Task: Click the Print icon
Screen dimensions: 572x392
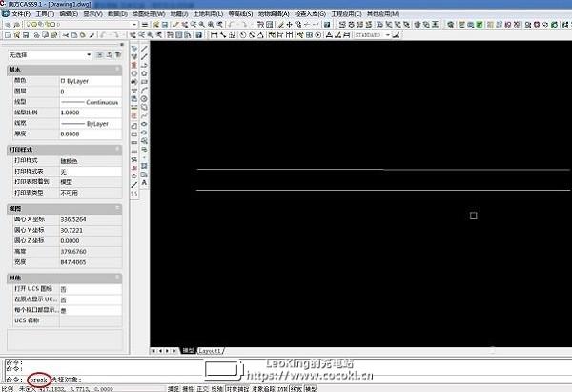Action: click(x=36, y=35)
